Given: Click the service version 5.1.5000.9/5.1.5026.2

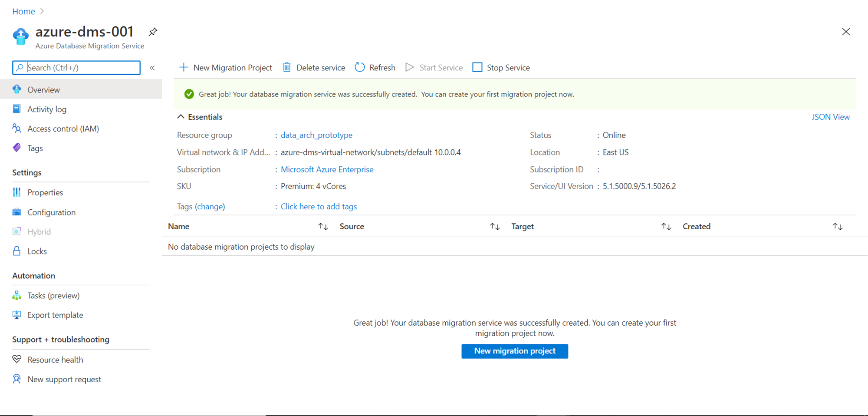Looking at the screenshot, I should tap(639, 186).
